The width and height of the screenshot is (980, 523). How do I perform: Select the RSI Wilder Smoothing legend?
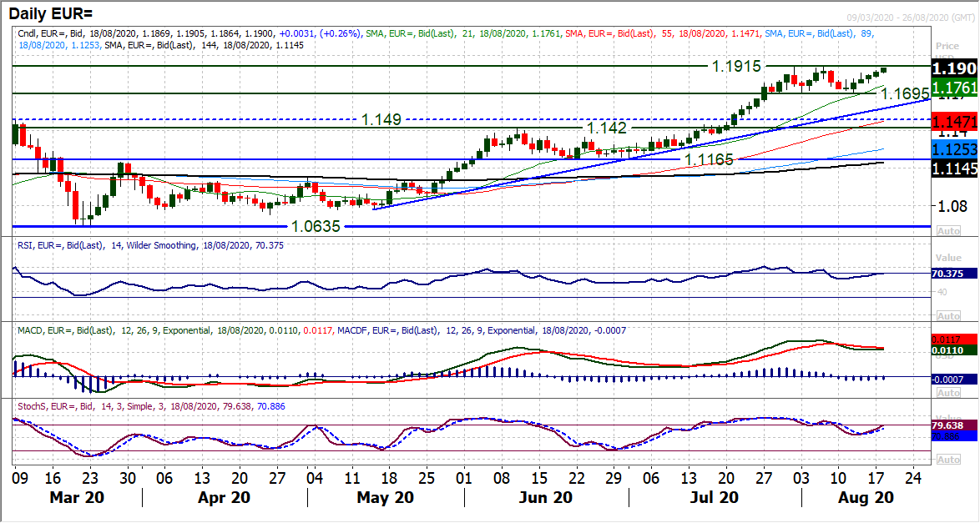pyautogui.click(x=134, y=244)
